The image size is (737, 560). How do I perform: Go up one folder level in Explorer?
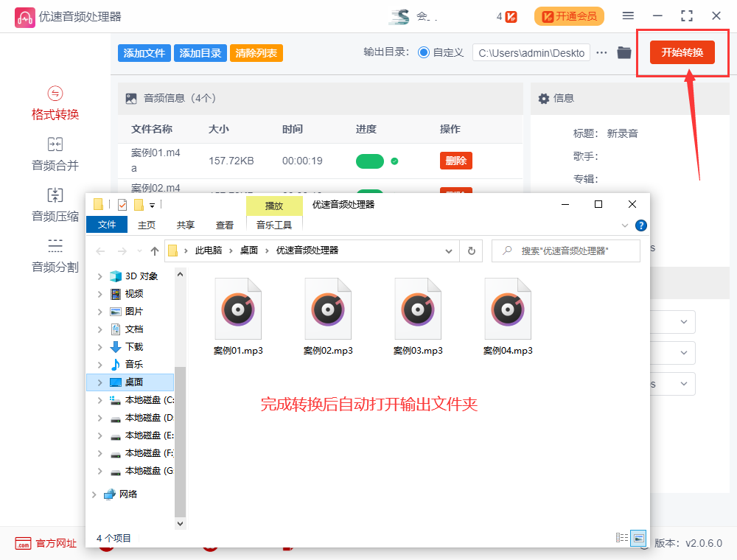point(155,251)
